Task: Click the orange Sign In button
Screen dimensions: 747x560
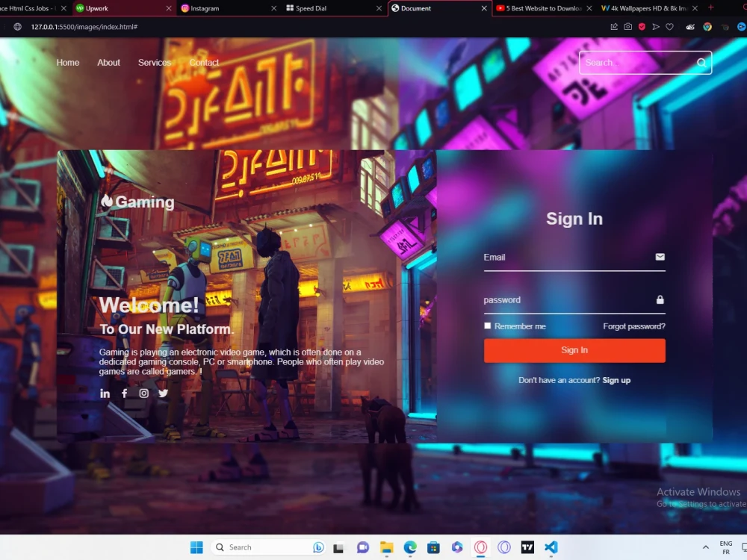Action: 574,350
